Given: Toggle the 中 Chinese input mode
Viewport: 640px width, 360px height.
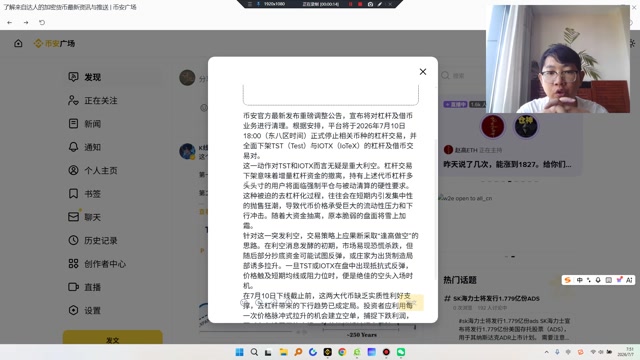Looking at the screenshot, I should tap(580, 280).
